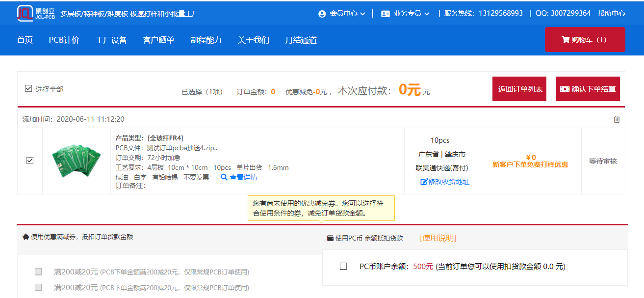The width and height of the screenshot is (644, 298).
Task: Enable the PC币账户余额 checkbox
Action: pos(343,266)
